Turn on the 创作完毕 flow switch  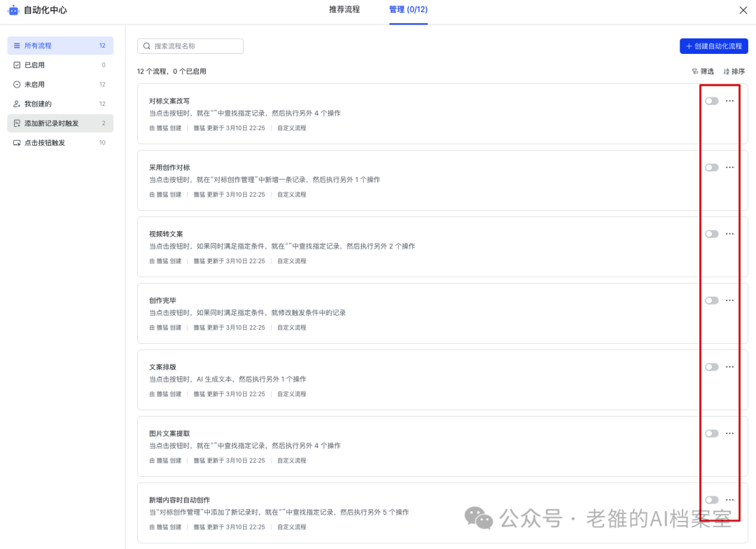click(712, 300)
